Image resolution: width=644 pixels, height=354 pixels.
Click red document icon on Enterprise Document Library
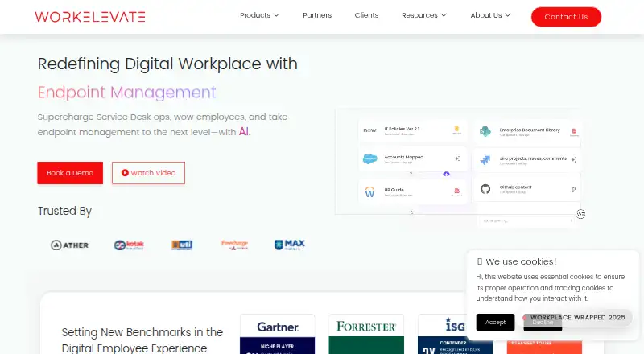coord(574,132)
